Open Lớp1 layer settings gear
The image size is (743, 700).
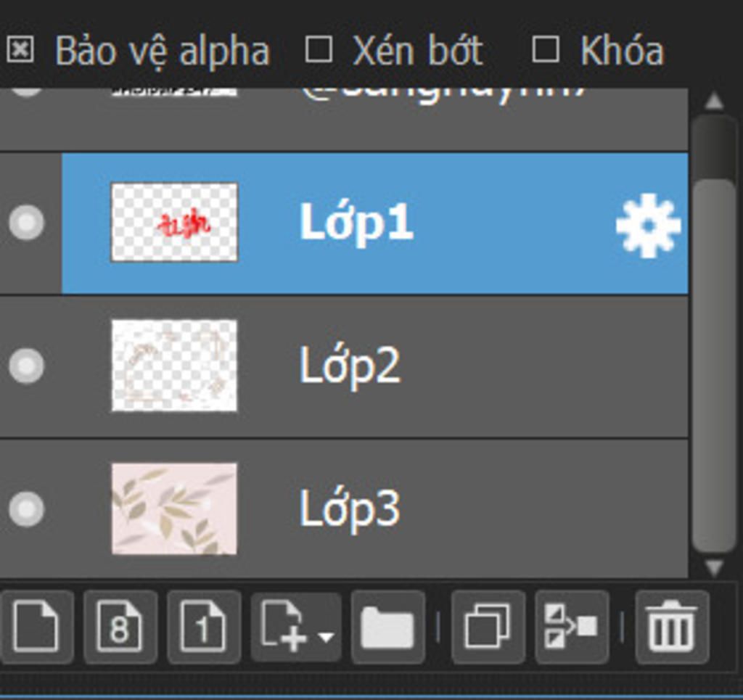click(x=648, y=226)
